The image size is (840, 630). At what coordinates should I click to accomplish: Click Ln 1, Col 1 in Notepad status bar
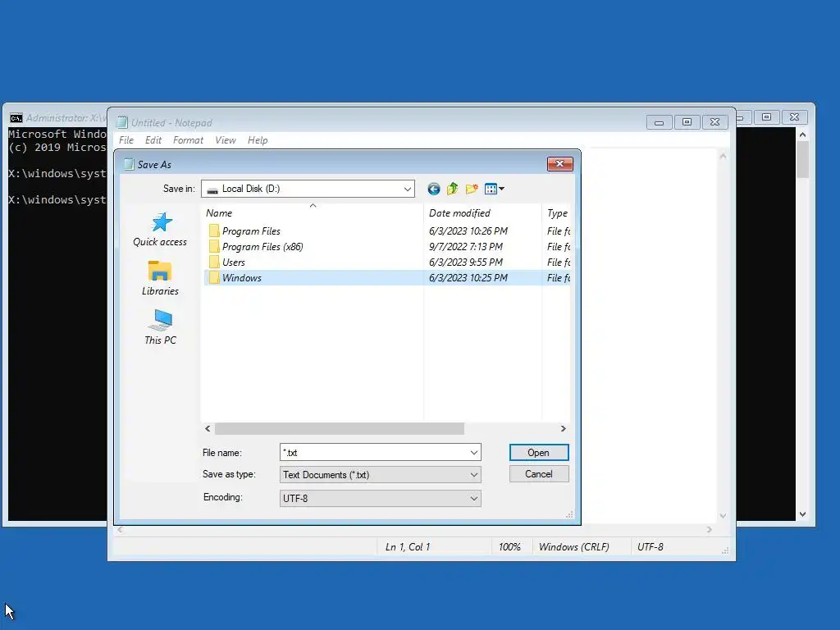point(408,547)
